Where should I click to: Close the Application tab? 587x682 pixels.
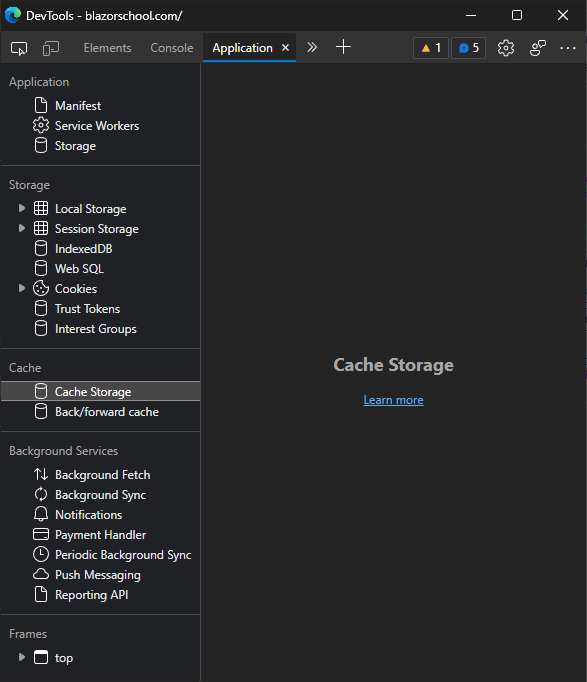tap(286, 47)
